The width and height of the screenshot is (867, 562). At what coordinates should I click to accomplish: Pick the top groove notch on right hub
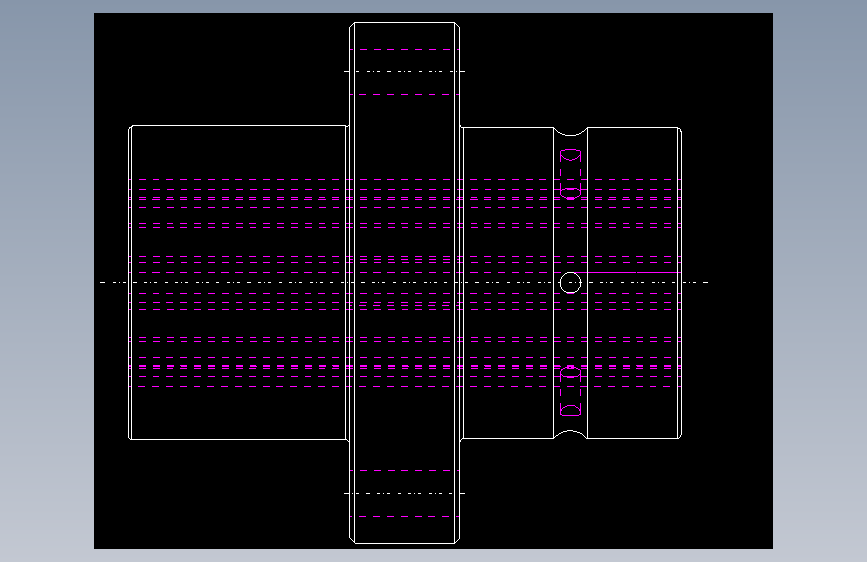570,132
